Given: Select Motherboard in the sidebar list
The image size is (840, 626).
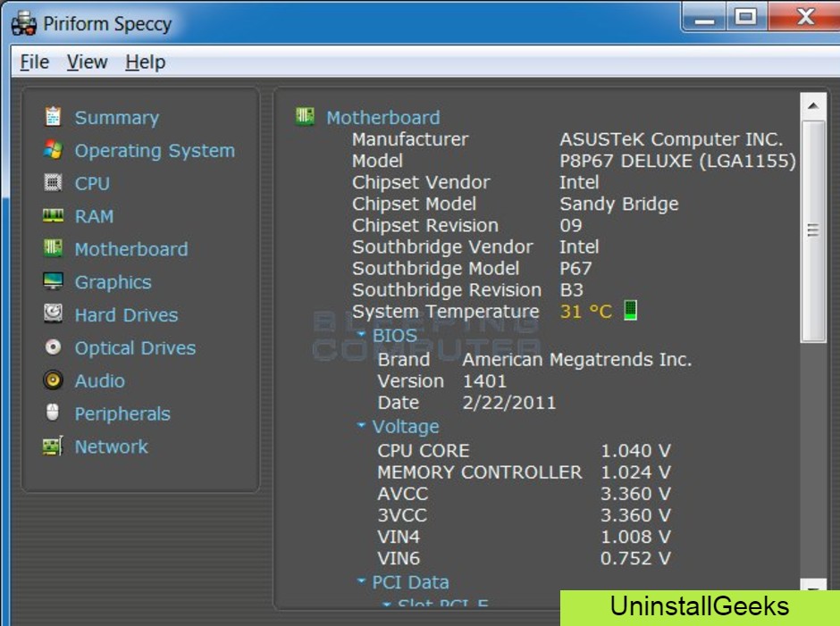Looking at the screenshot, I should [x=131, y=249].
